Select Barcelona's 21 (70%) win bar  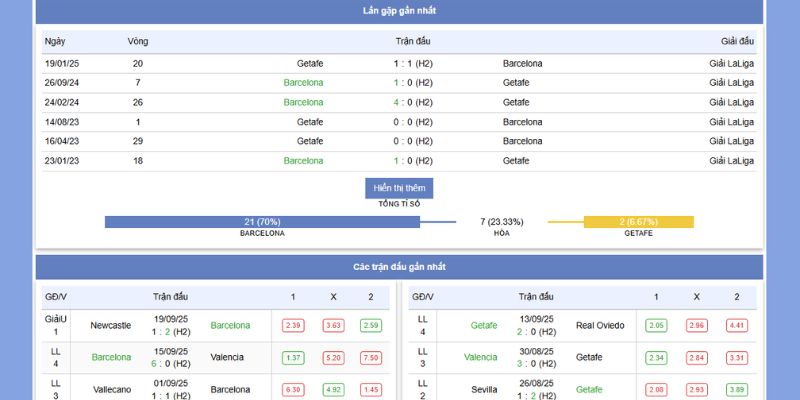coord(262,222)
